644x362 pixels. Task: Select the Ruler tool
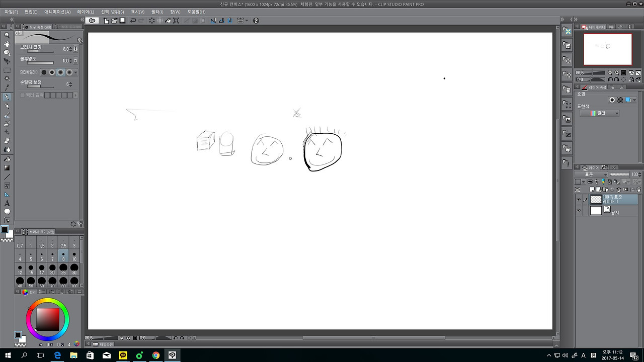(7, 194)
